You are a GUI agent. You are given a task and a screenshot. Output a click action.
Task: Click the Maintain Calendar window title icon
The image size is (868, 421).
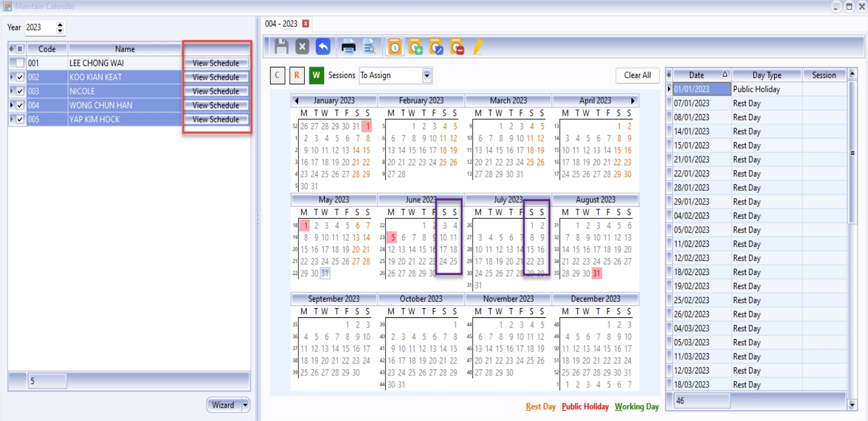click(x=7, y=6)
